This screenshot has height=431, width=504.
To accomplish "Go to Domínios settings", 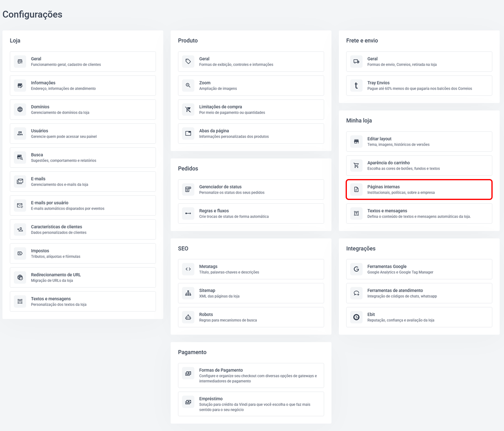I will pos(40,107).
